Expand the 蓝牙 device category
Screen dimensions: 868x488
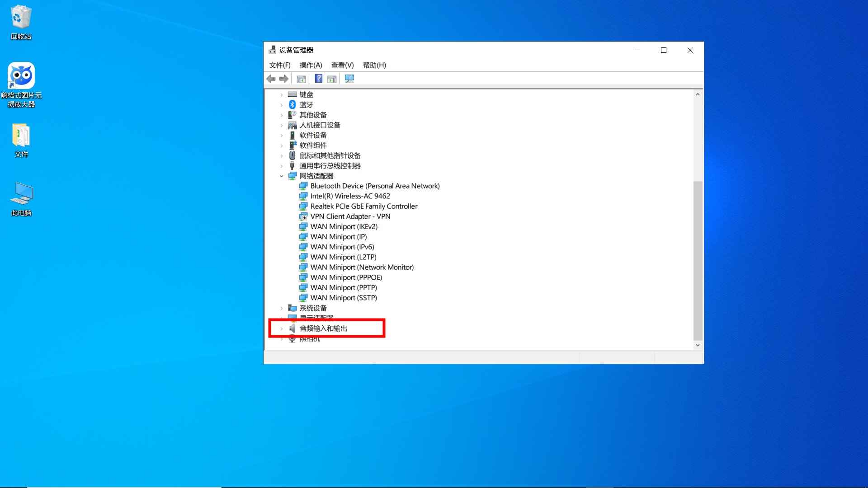281,105
